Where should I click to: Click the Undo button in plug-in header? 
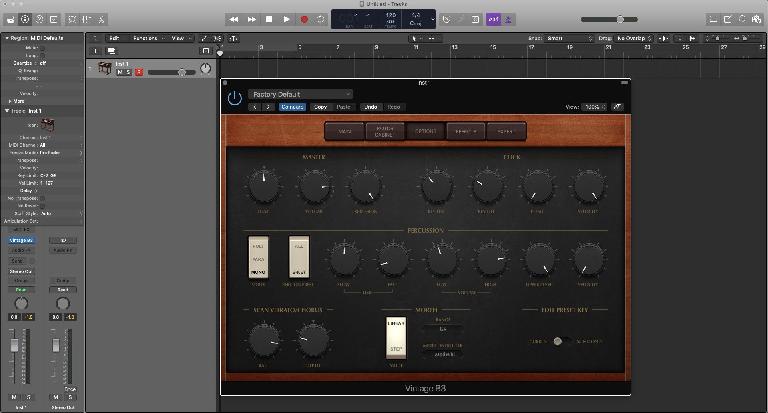(x=371, y=107)
